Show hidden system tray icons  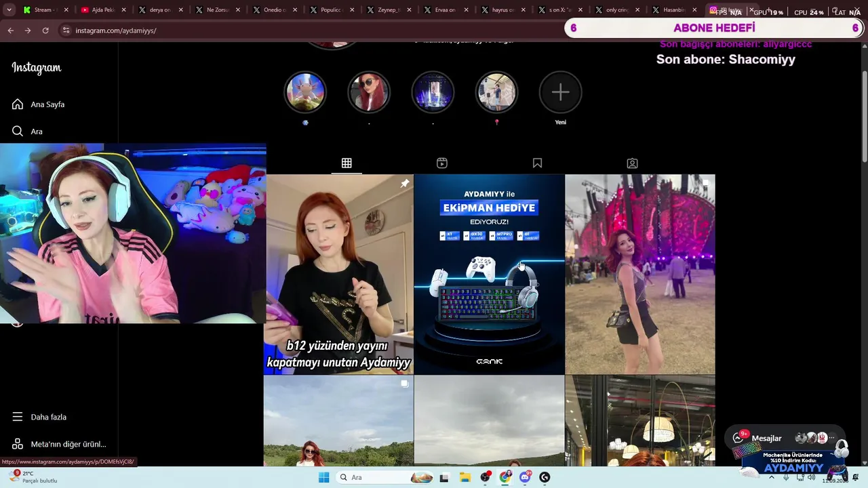(771, 477)
